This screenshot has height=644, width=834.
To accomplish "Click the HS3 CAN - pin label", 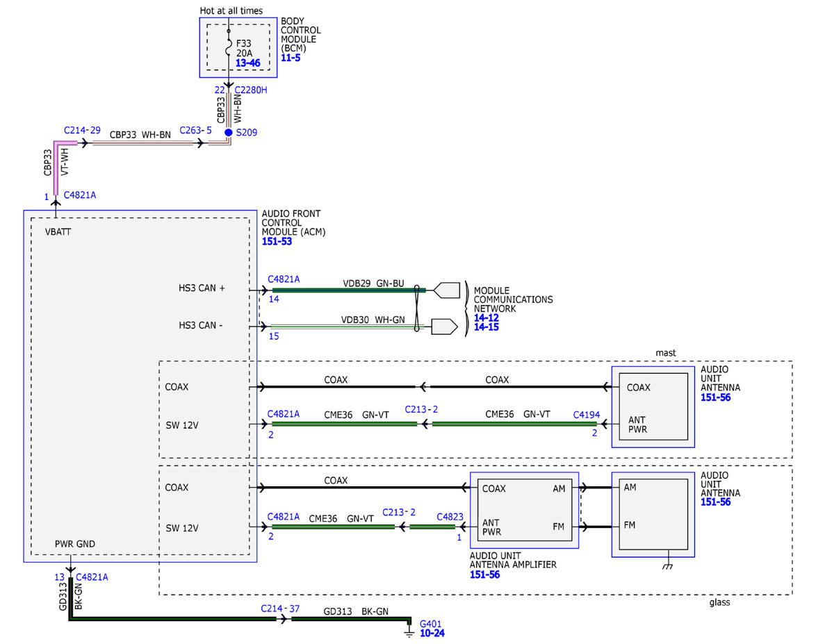I will [x=200, y=325].
